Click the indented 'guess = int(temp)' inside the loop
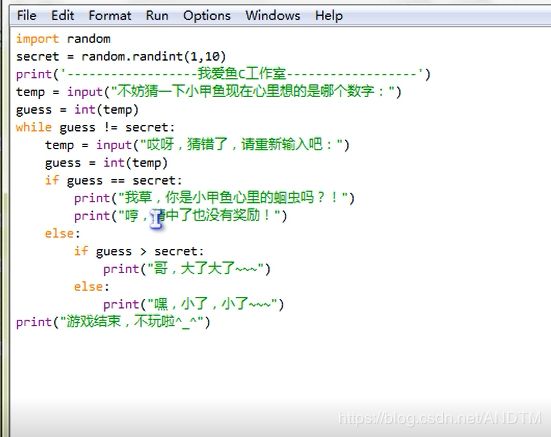Image resolution: width=551 pixels, height=437 pixels. [106, 163]
